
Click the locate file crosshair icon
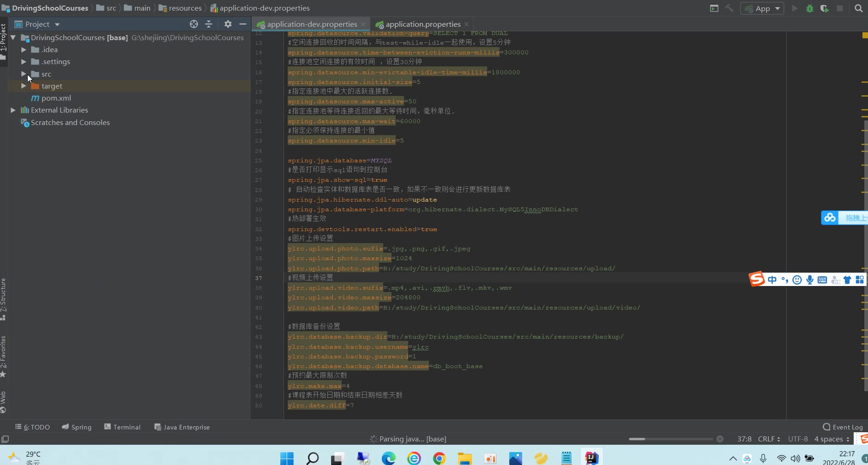194,24
